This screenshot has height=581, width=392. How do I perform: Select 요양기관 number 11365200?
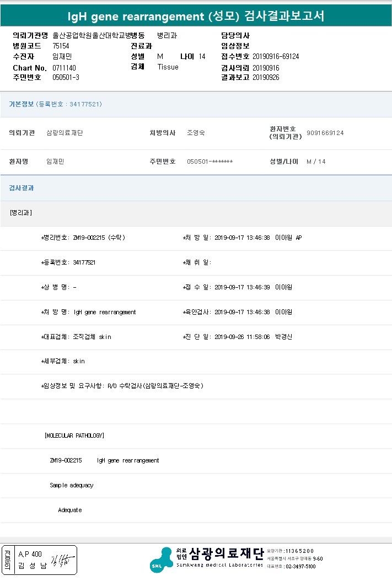point(299,551)
